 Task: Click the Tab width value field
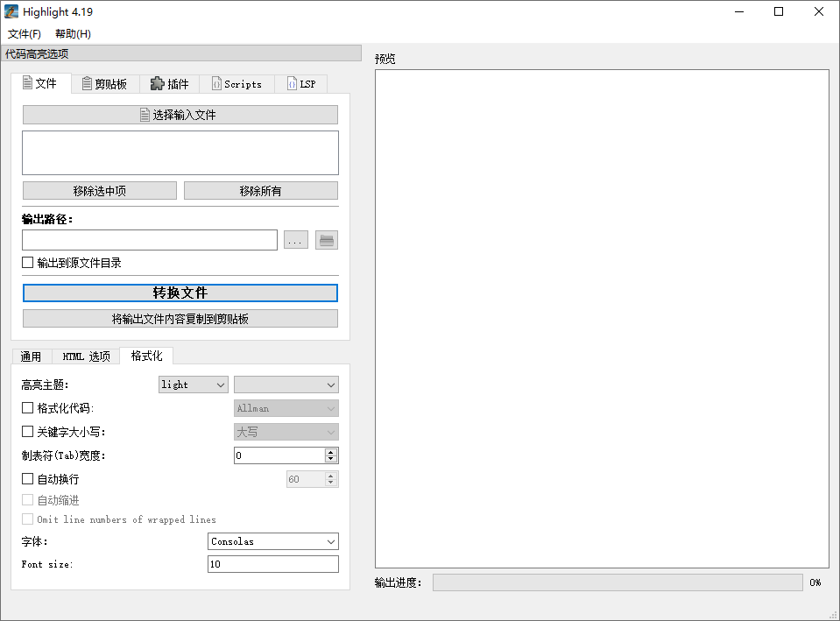279,455
